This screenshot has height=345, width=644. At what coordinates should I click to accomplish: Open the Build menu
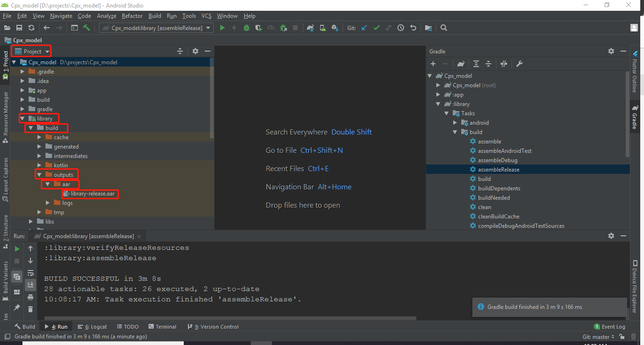[x=155, y=15]
